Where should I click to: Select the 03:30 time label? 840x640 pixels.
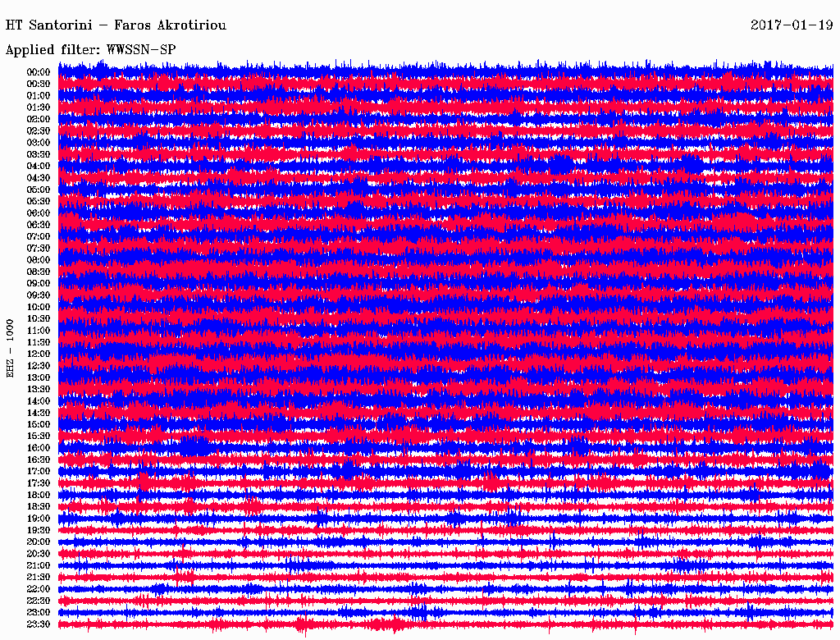[39, 155]
